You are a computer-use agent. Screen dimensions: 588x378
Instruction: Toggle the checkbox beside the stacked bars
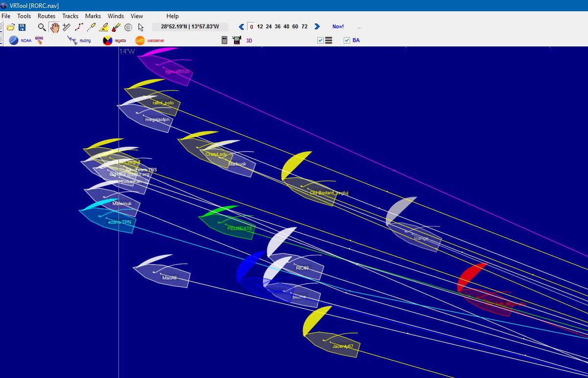click(x=321, y=41)
